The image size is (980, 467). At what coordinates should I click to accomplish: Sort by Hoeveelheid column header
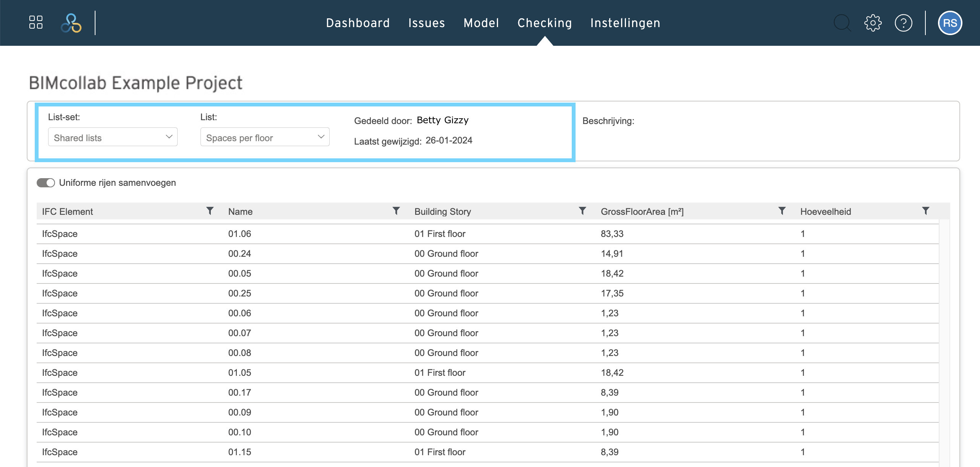click(826, 212)
